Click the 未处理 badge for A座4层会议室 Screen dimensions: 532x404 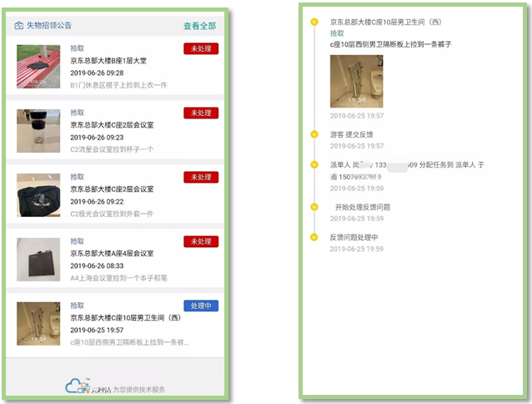[201, 241]
